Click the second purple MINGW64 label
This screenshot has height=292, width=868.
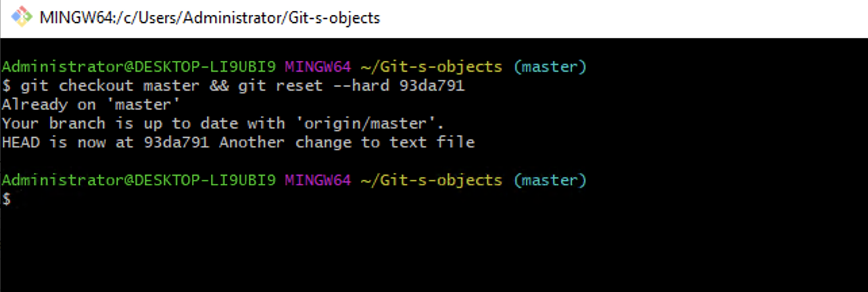pyautogui.click(x=318, y=180)
